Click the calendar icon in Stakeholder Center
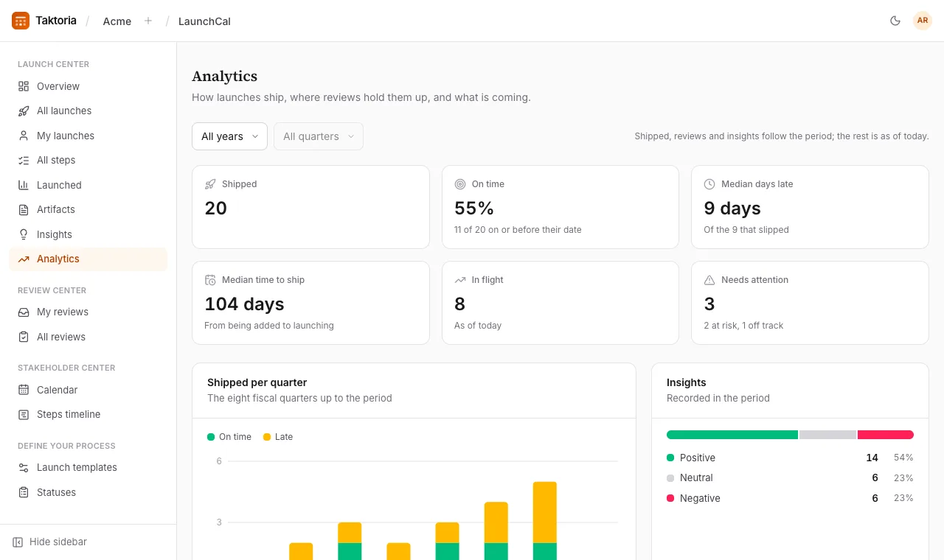This screenshot has width=944, height=560. pyautogui.click(x=24, y=390)
